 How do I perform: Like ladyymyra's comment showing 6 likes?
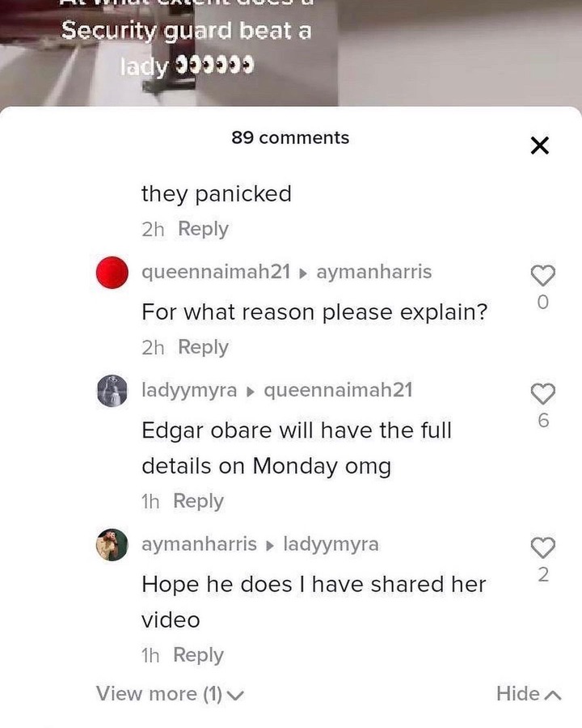point(542,394)
